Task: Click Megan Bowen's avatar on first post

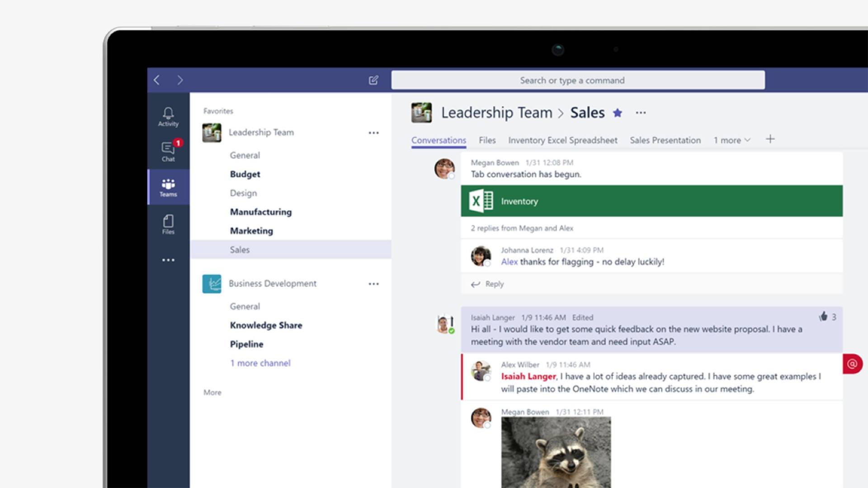Action: coord(444,169)
